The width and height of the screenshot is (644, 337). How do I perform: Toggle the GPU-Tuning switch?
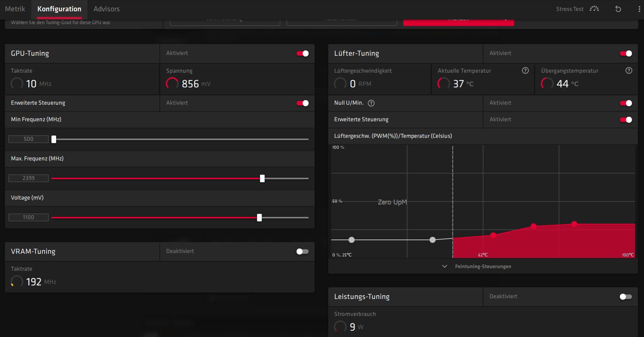click(303, 53)
